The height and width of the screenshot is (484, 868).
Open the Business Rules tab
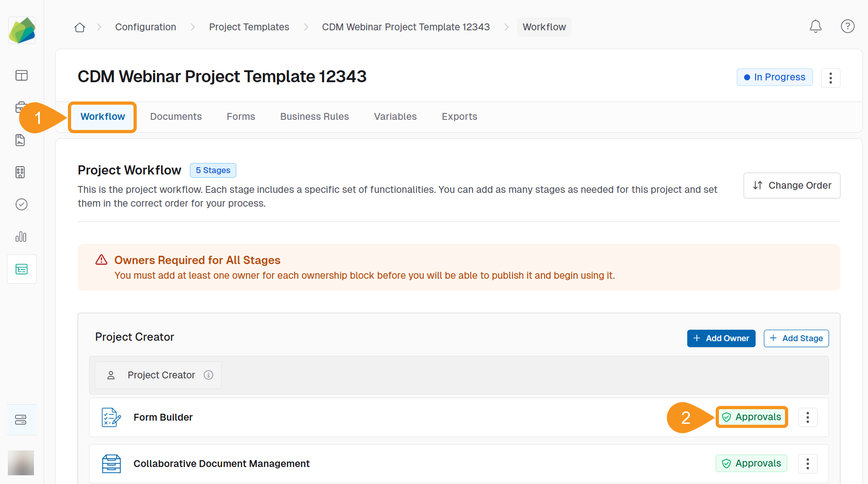314,116
